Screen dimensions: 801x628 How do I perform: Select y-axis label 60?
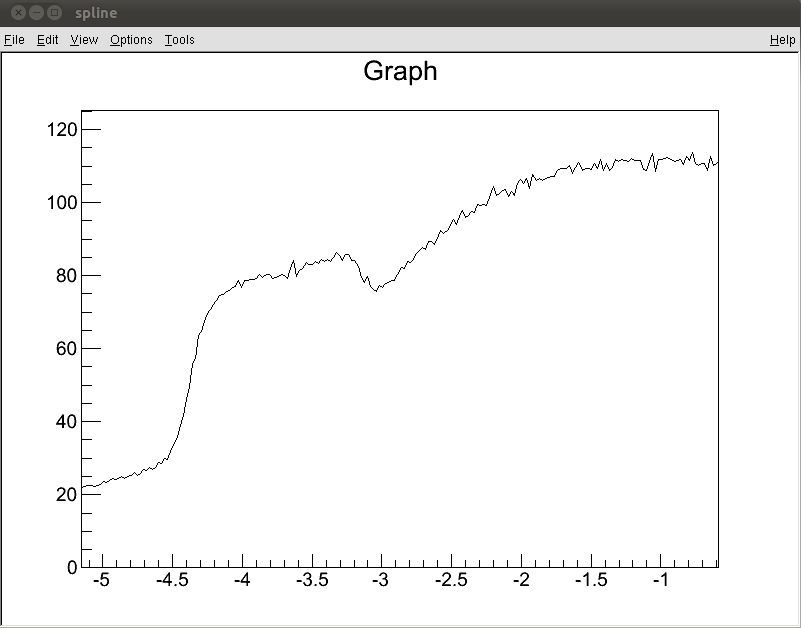pos(66,349)
